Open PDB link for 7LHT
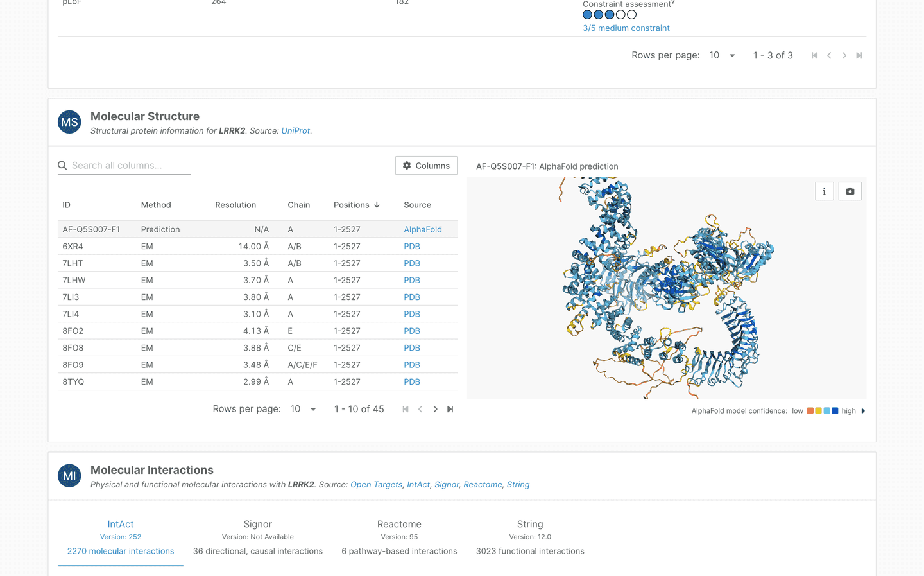Screen dimensions: 924x576 [x=412, y=263]
